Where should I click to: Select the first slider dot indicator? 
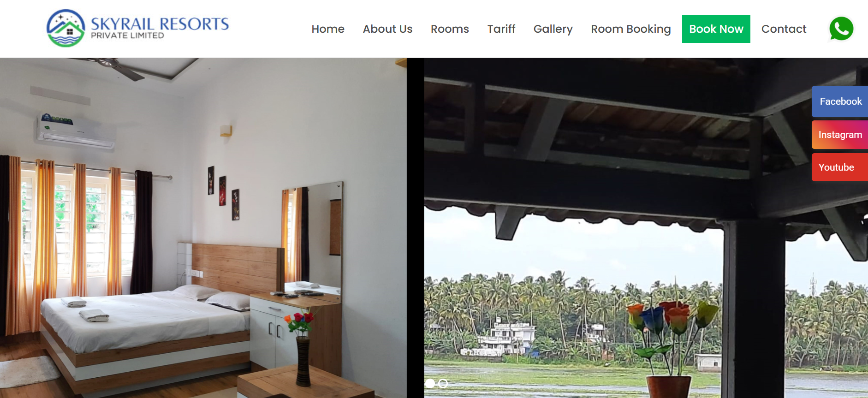(430, 383)
